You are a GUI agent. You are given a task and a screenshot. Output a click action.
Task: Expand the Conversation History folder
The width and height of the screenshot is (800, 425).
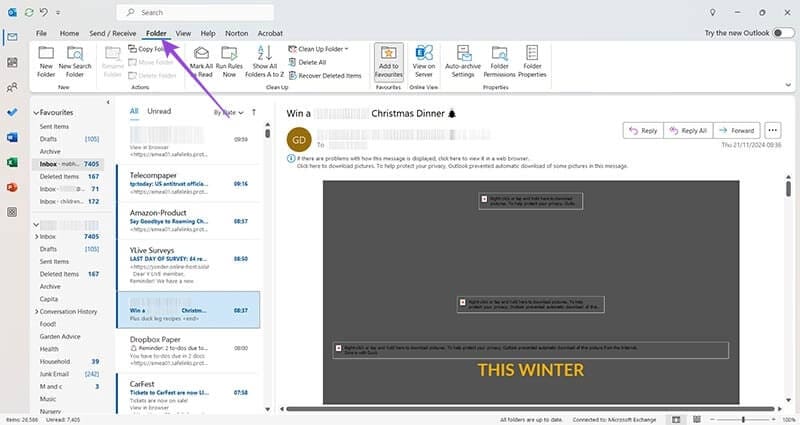coord(36,310)
